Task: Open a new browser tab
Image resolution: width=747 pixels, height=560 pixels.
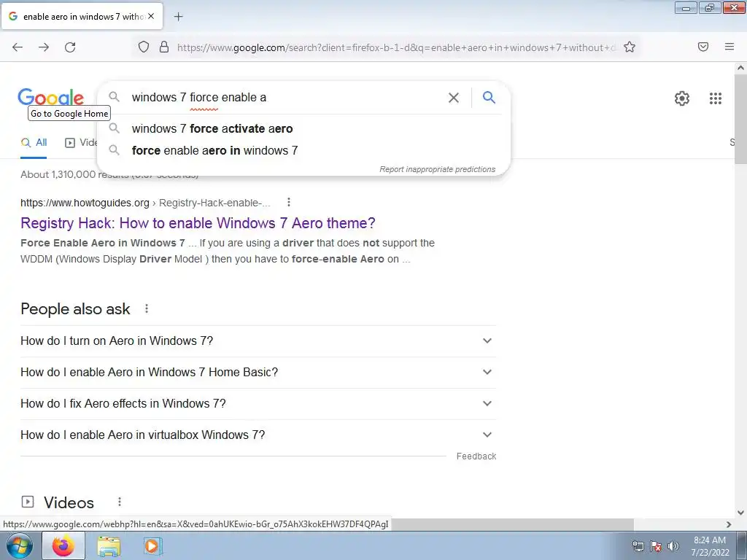Action: click(178, 17)
